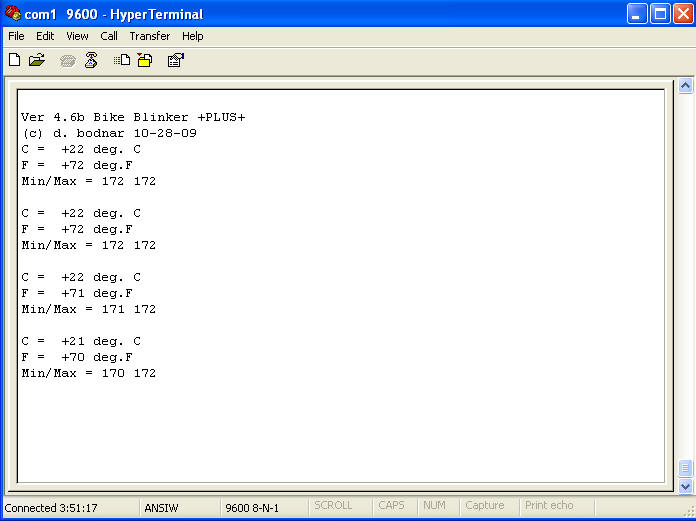Open the Transfer menu

click(x=149, y=36)
